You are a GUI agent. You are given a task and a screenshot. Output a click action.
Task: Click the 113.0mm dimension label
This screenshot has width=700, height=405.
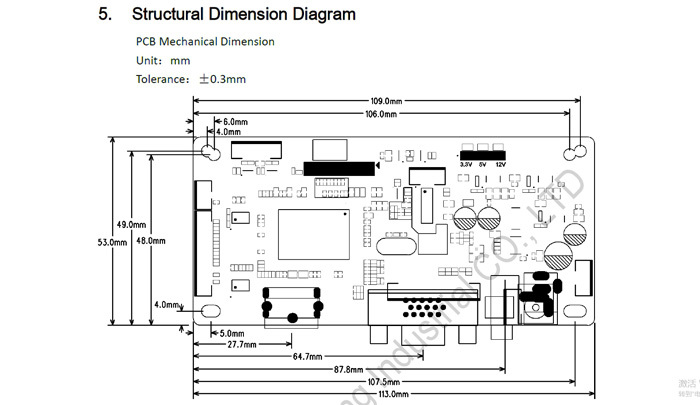click(393, 394)
